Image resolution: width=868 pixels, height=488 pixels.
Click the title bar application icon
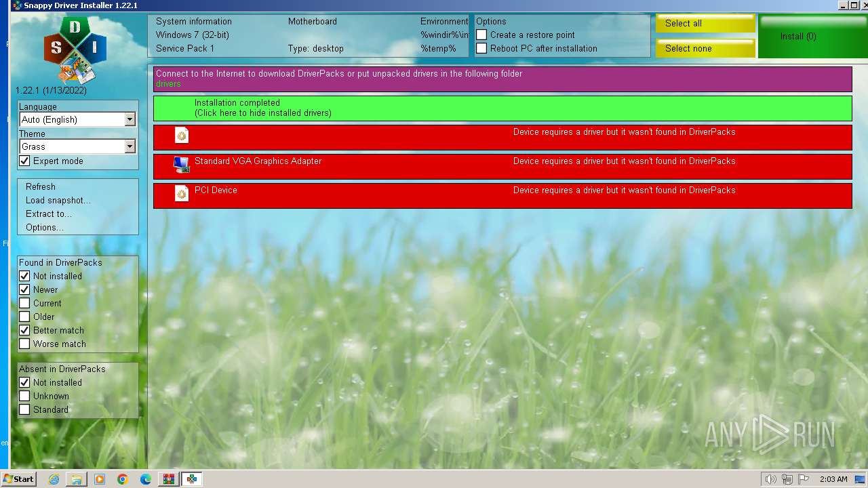[x=17, y=5]
